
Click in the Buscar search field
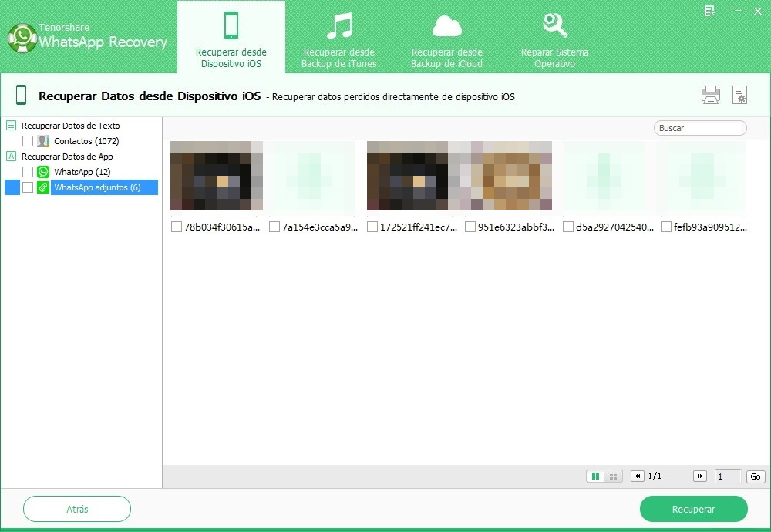(x=700, y=128)
